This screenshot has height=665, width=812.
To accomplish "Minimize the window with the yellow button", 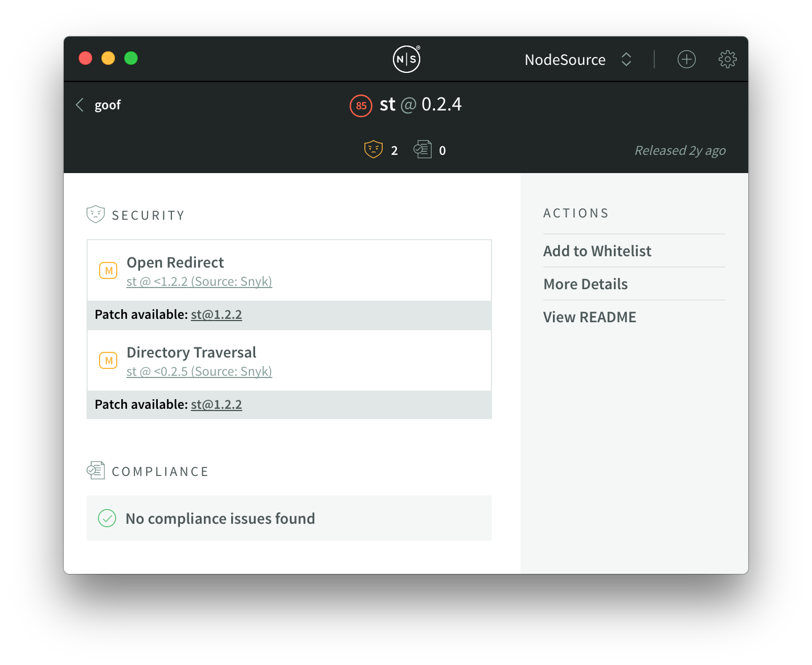I will point(108,58).
